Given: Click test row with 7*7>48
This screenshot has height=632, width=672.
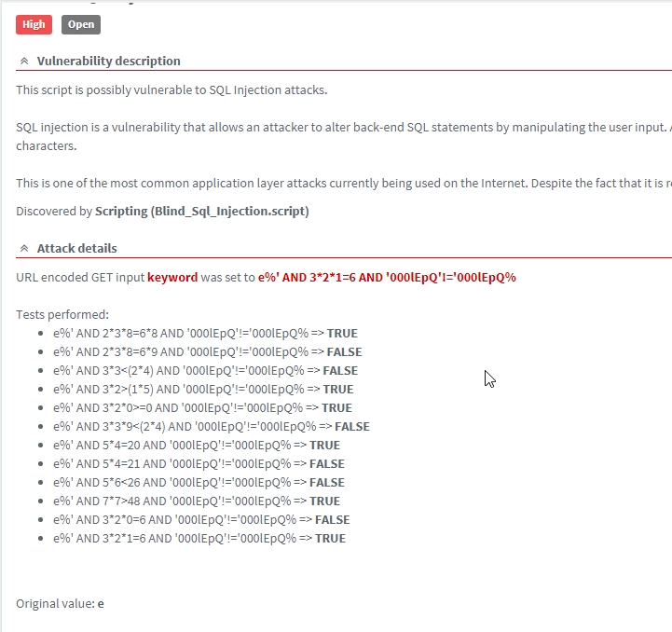Looking at the screenshot, I should point(197,501).
